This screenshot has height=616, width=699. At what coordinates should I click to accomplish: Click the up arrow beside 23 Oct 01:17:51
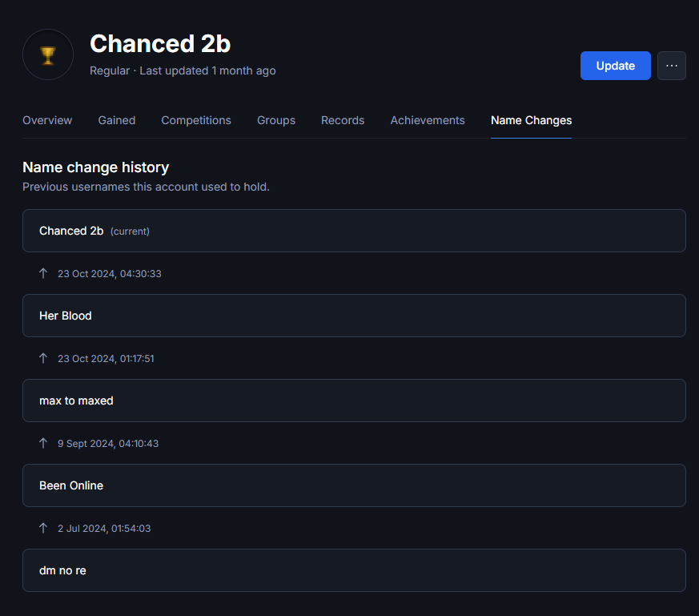43,358
